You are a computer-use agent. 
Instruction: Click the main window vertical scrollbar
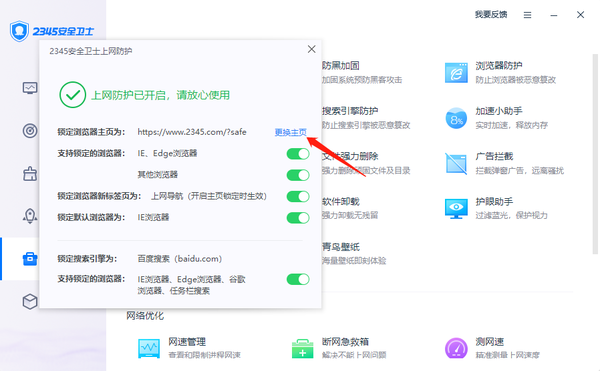(595, 154)
